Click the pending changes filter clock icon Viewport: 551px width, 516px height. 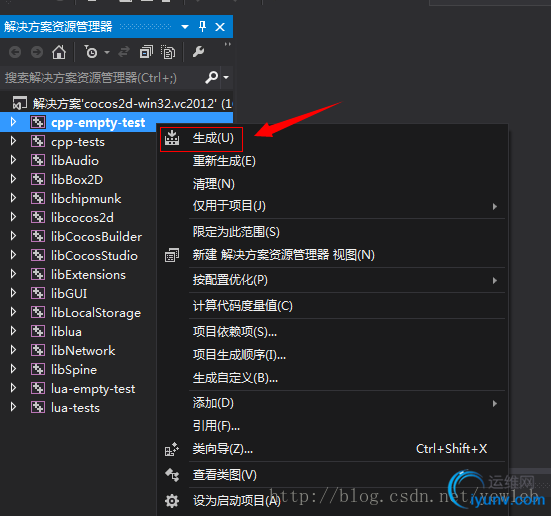pyautogui.click(x=90, y=52)
